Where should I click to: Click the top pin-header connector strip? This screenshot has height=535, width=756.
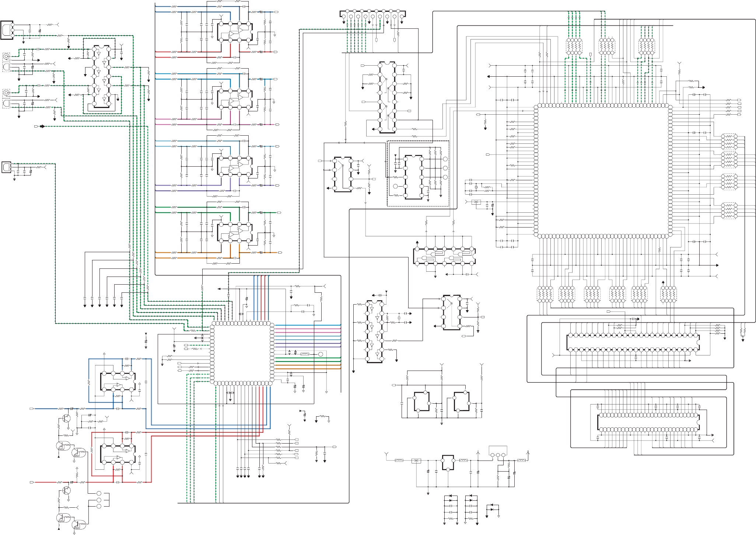pos(372,14)
